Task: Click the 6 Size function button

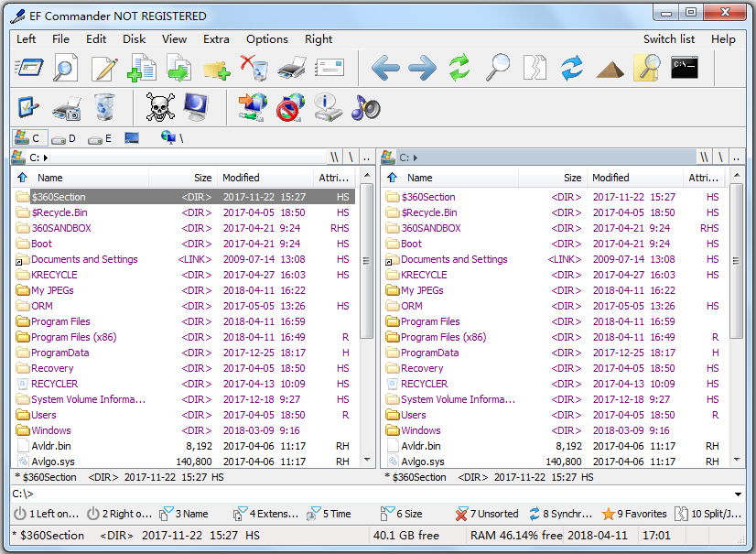Action: pos(401,514)
